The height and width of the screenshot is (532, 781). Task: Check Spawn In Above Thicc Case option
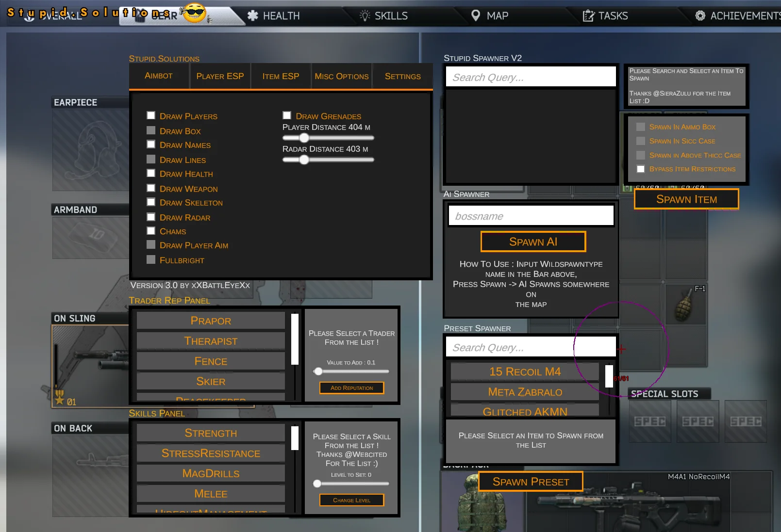[x=641, y=155]
